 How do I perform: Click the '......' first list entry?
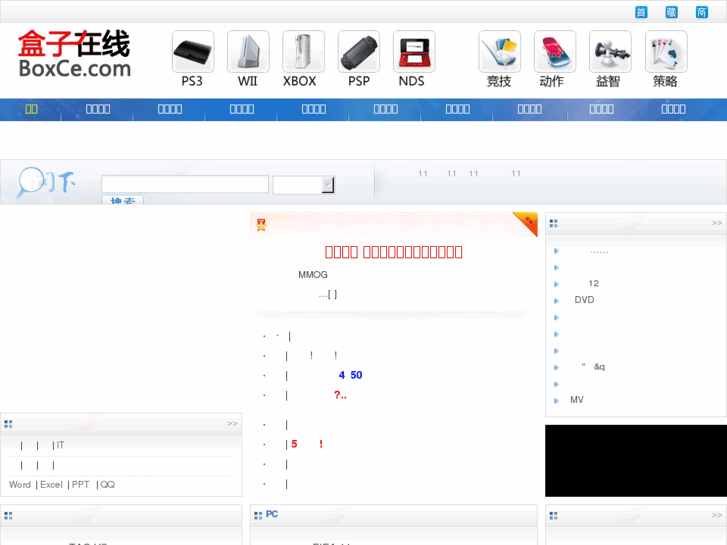click(599, 252)
